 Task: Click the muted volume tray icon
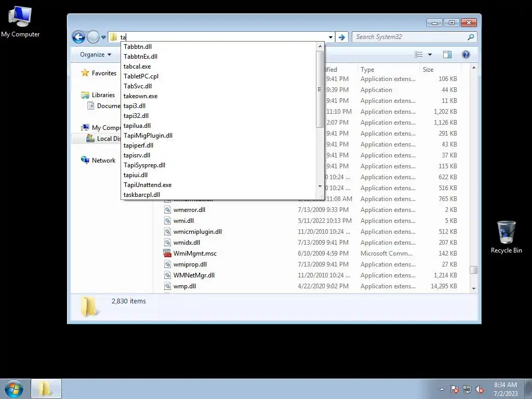[480, 389]
